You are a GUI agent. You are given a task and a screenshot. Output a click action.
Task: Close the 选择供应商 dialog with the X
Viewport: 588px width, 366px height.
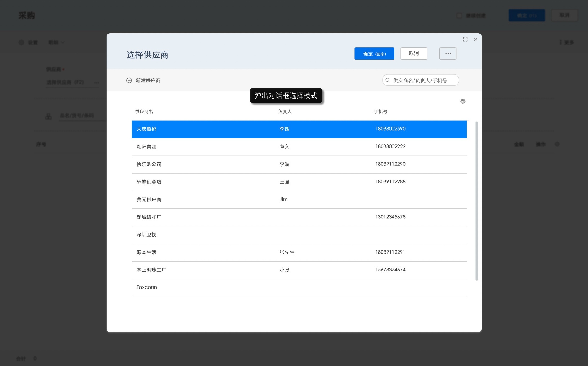pyautogui.click(x=475, y=39)
